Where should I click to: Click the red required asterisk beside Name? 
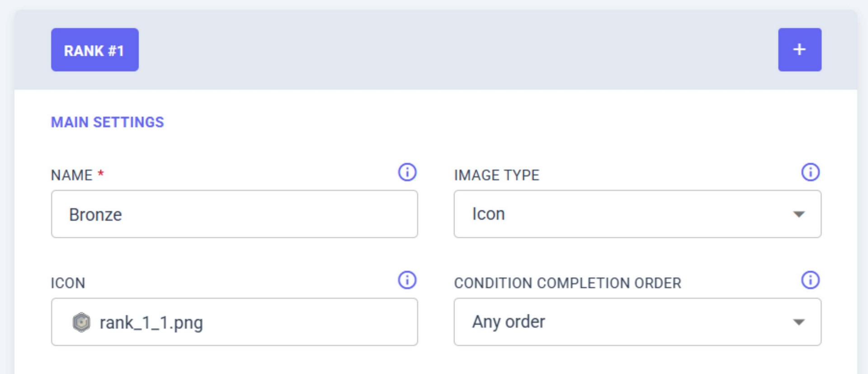point(101,173)
